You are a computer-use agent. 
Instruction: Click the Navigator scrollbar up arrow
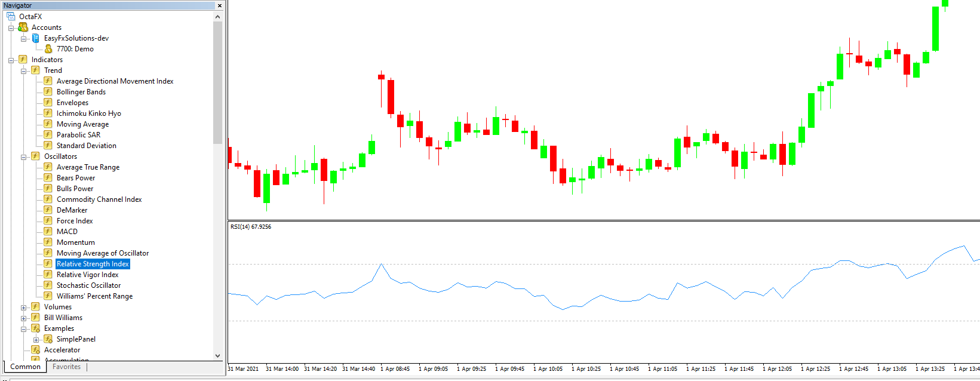coord(217,17)
